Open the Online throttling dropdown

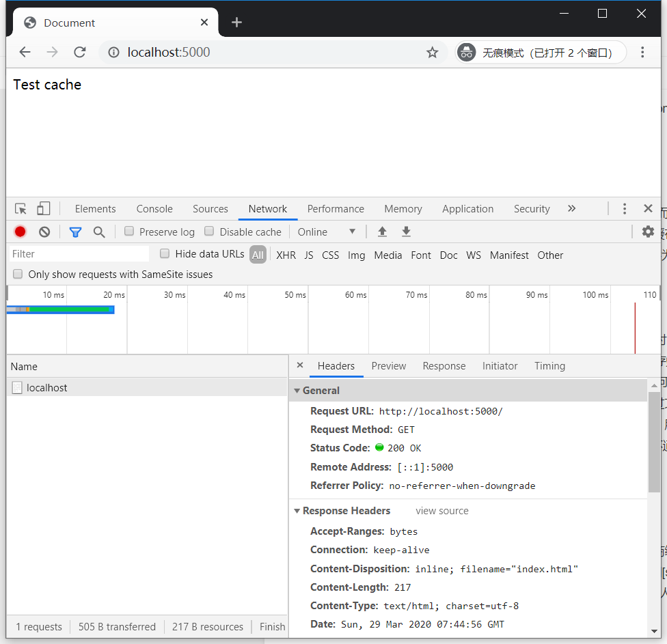[x=327, y=232]
